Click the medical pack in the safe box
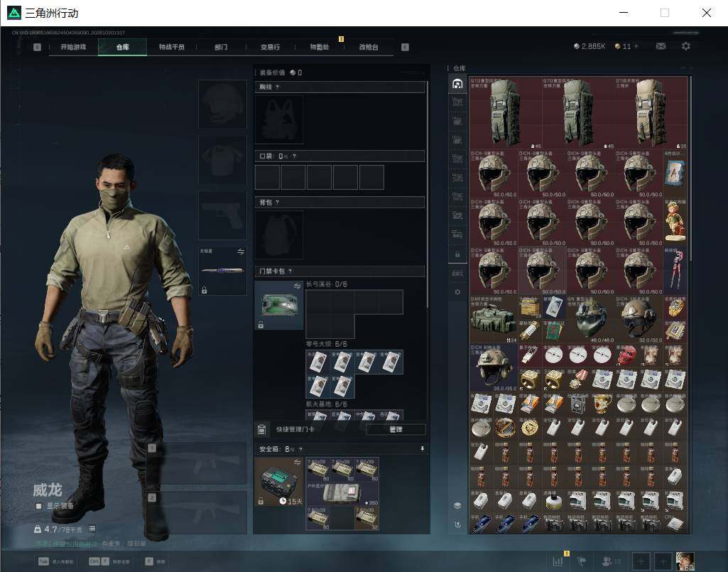 tap(342, 494)
